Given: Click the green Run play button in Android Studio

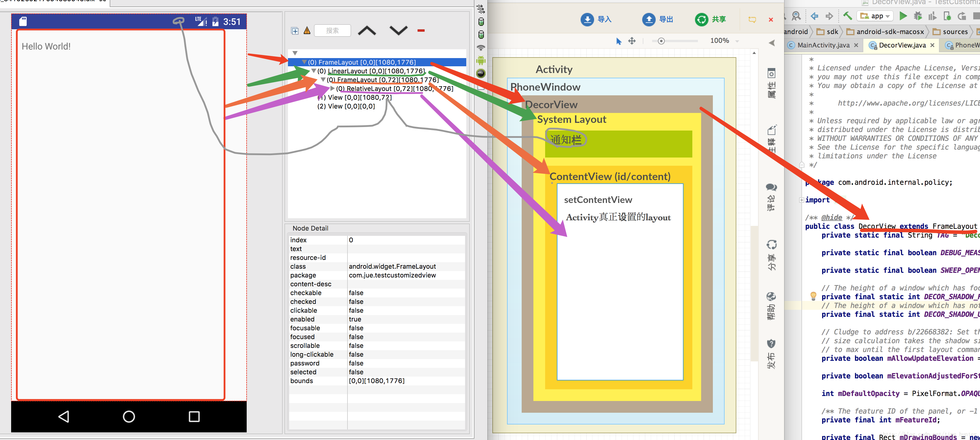Looking at the screenshot, I should 903,16.
